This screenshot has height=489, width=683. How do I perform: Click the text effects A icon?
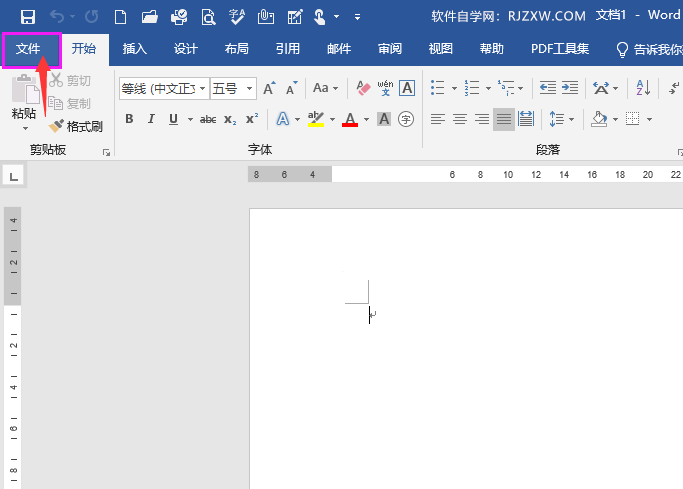pos(283,119)
